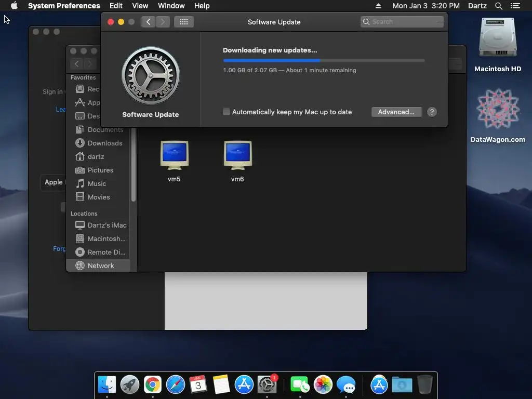Open Safari from the Dock
Image resolution: width=532 pixels, height=399 pixels.
tap(176, 385)
